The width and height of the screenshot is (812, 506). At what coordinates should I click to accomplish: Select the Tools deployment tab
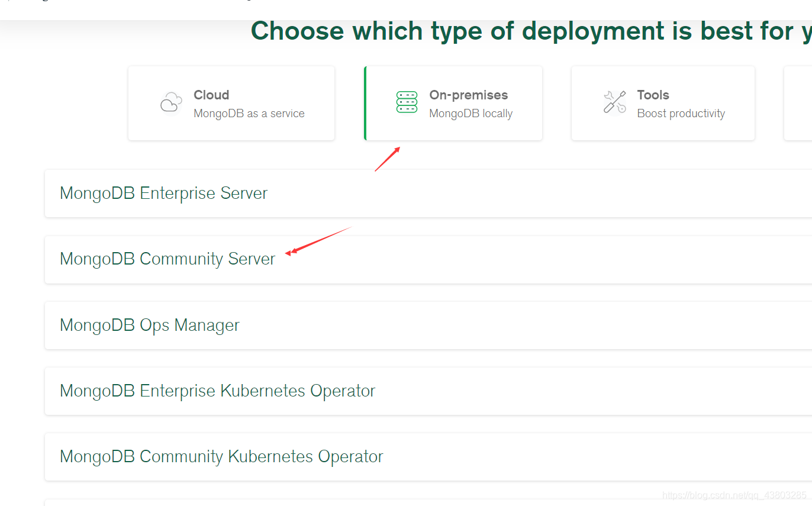point(663,103)
